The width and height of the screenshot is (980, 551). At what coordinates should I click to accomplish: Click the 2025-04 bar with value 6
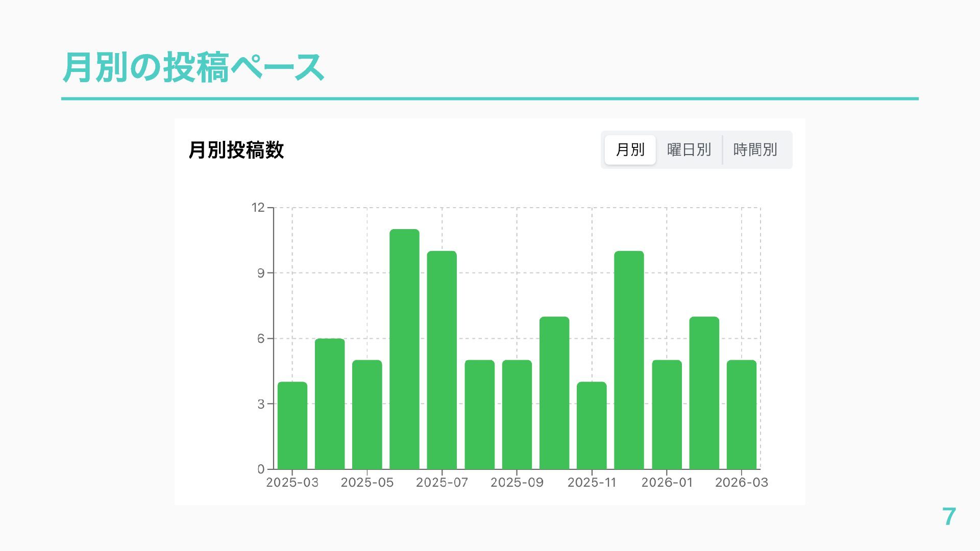[x=330, y=404]
